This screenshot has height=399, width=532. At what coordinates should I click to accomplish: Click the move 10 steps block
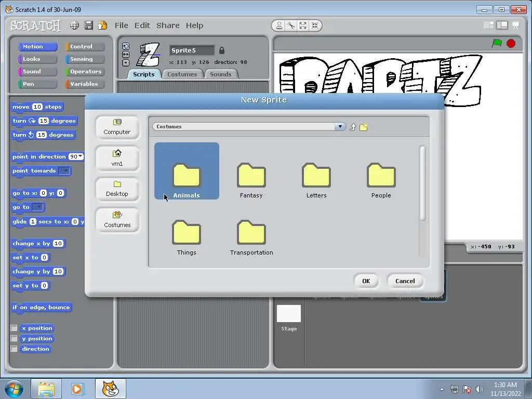coord(37,107)
